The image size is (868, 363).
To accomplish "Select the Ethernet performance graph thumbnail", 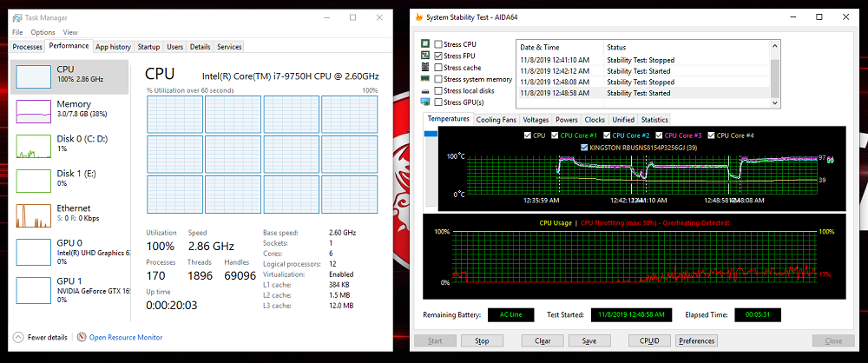I will tap(33, 215).
